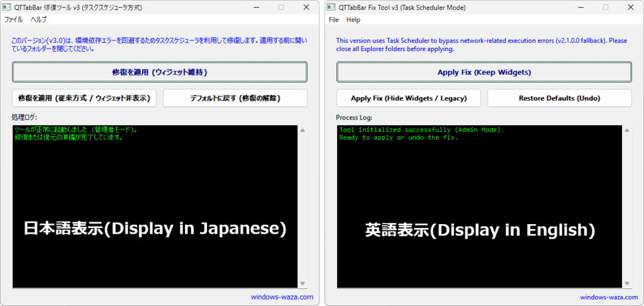Click Restore Defaults (Undo) button
The image size is (644, 306).
[559, 98]
